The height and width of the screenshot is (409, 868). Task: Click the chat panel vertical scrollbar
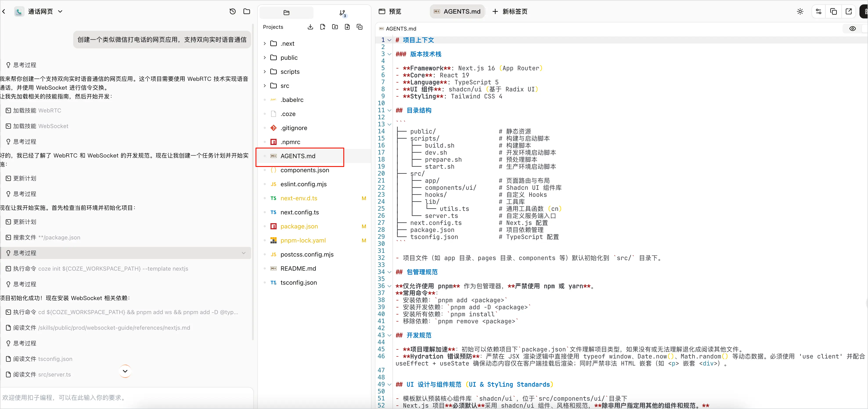coord(253,182)
